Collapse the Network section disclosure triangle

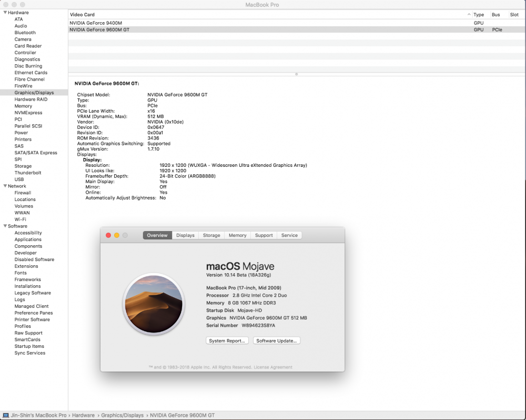click(x=5, y=186)
